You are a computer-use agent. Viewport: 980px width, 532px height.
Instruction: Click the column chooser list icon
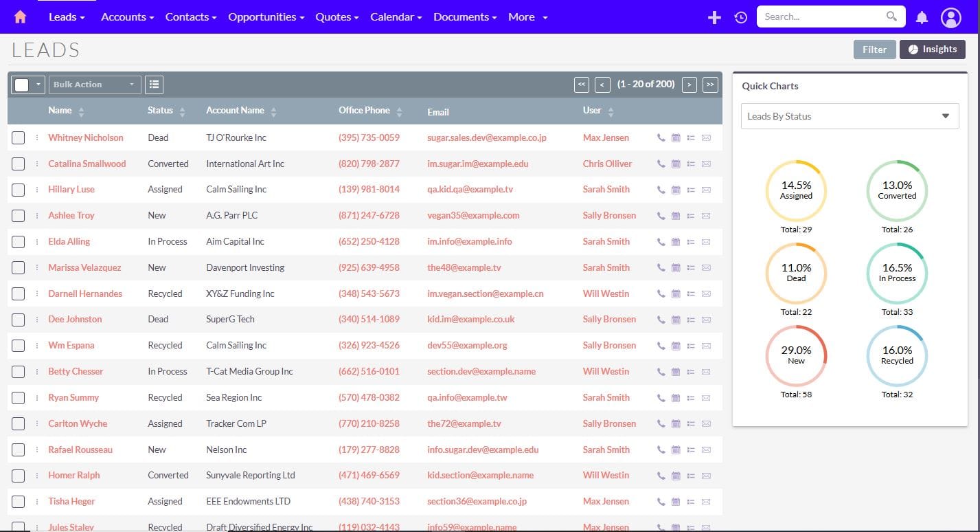154,85
